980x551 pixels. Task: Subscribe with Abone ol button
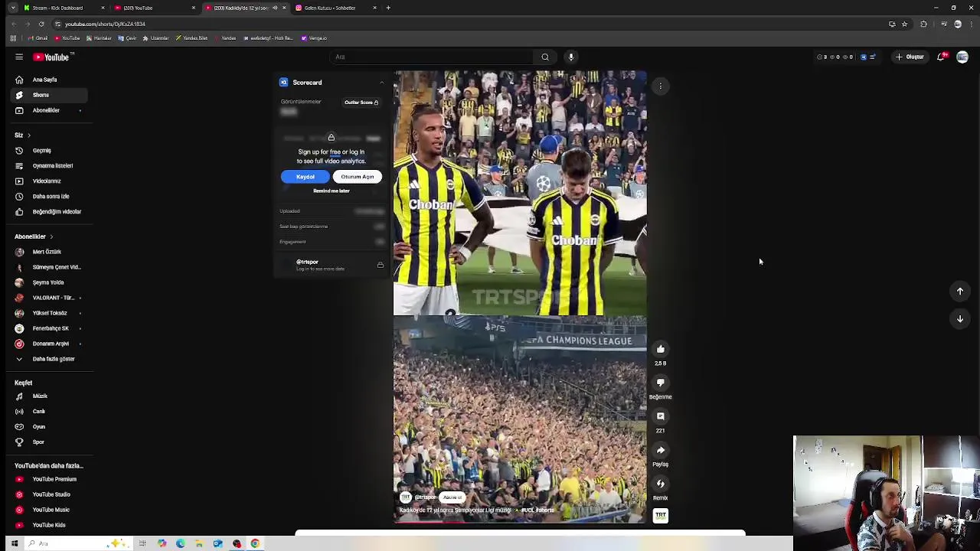(x=452, y=497)
